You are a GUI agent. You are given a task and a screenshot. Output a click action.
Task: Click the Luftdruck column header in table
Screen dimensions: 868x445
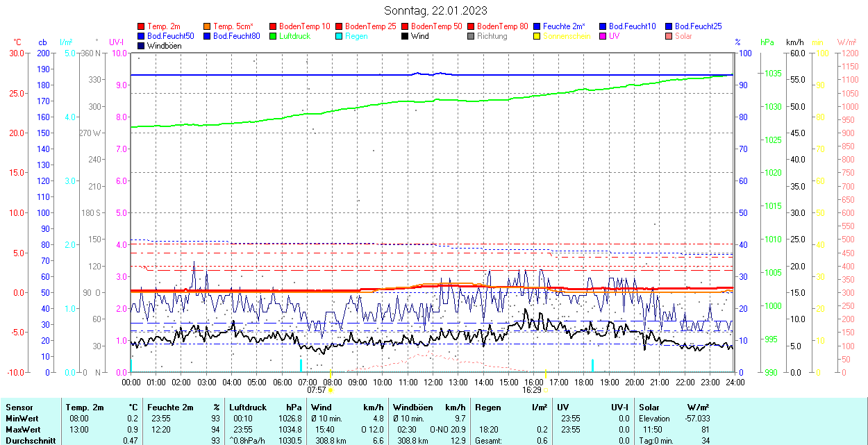click(248, 408)
